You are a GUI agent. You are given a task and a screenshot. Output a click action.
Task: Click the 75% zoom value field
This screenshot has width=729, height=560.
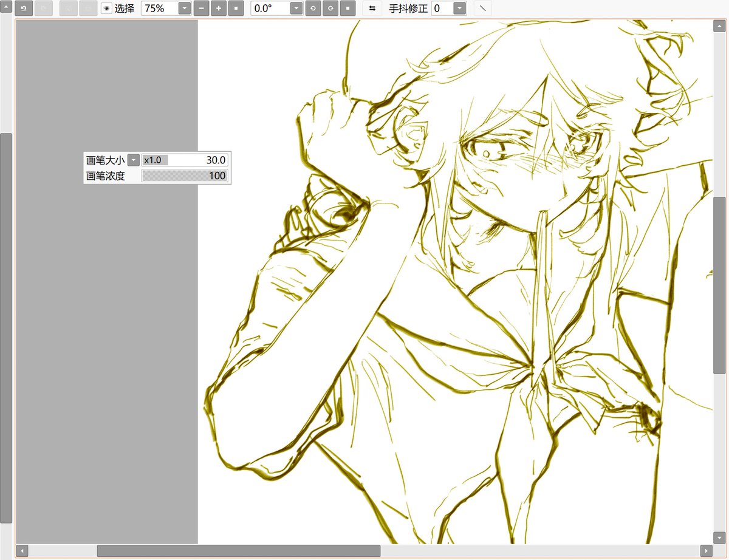coord(160,9)
